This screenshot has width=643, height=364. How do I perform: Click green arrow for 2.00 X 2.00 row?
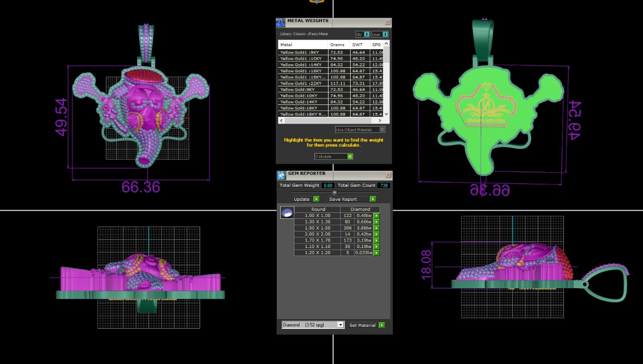pyautogui.click(x=376, y=234)
